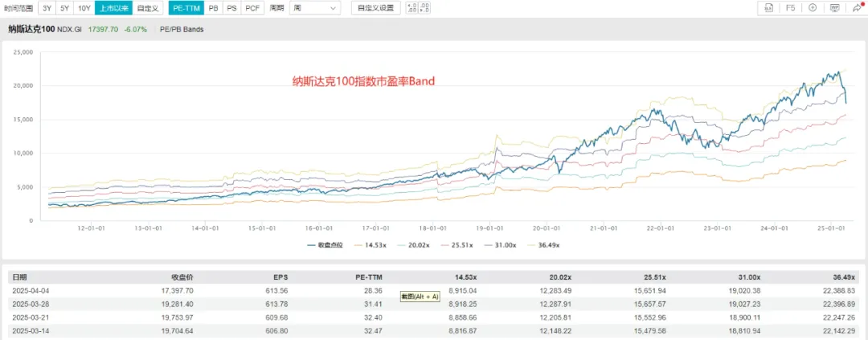Click the -6.07% change value
Screen dimensions: 868x340
coord(136,30)
